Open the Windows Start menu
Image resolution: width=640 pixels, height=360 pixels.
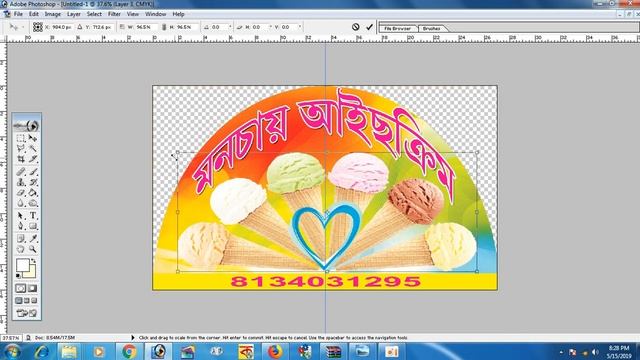coord(13,351)
